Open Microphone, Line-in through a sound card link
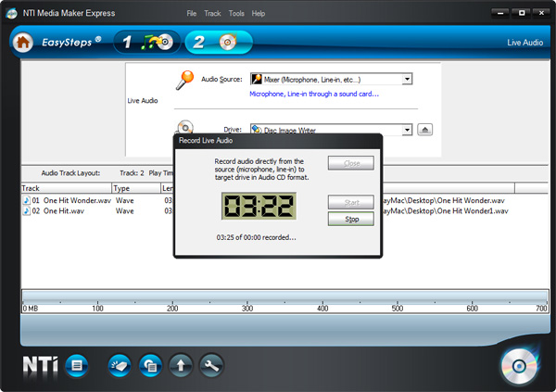The image size is (556, 392). click(314, 94)
